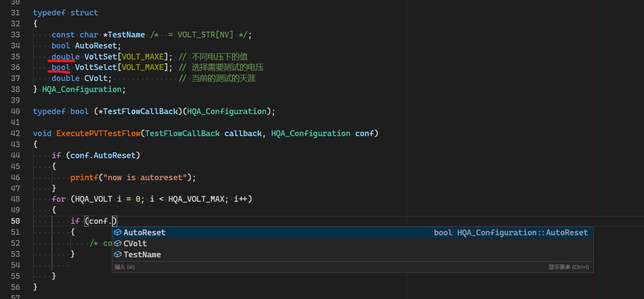Place cursor on ExecutePVTTestFlow function name
Image resolution: width=644 pixels, height=299 pixels.
[98, 133]
